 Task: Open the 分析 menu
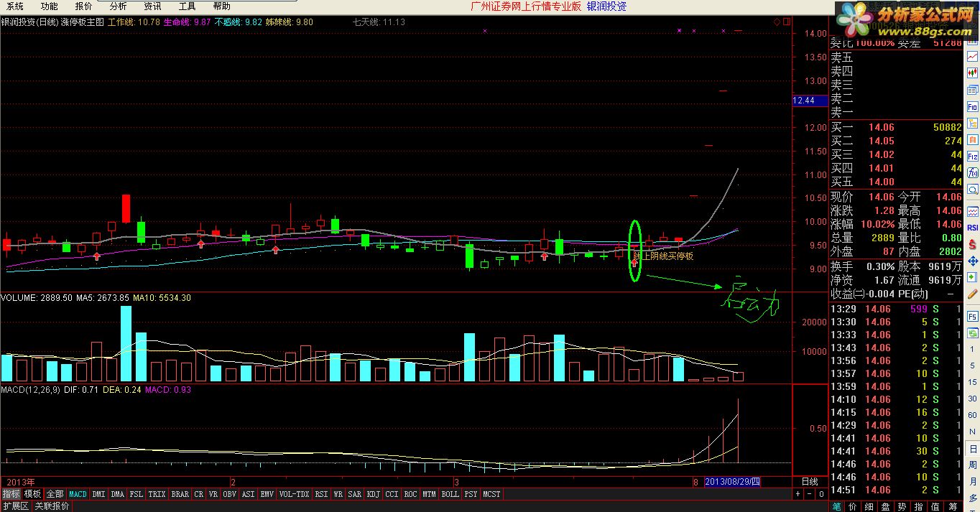pyautogui.click(x=119, y=6)
